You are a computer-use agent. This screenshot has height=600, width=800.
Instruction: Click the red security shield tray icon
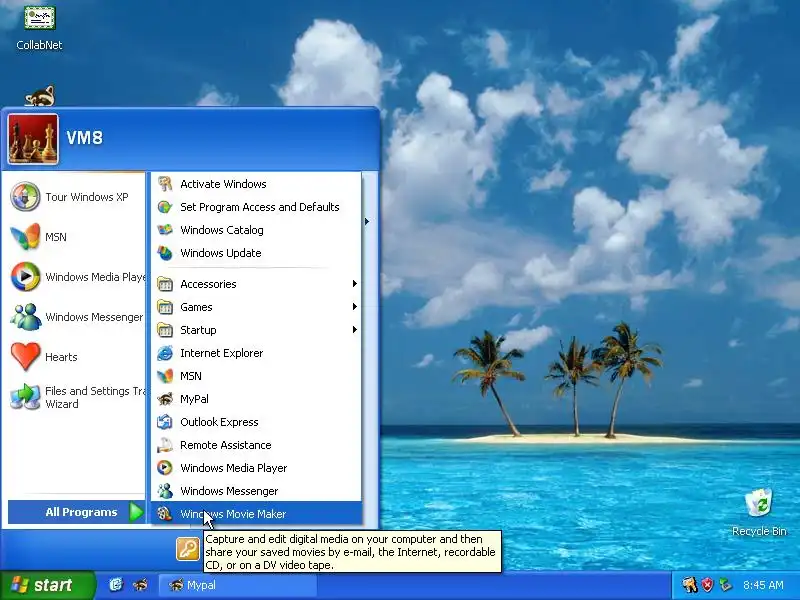[x=707, y=585]
